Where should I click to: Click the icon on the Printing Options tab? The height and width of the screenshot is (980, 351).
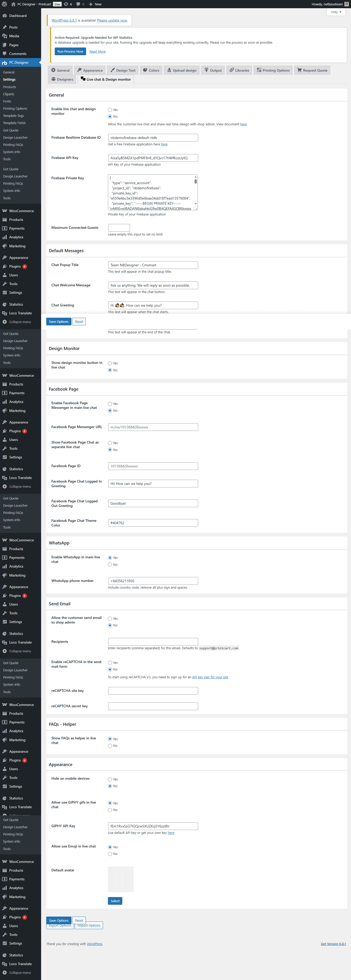pos(259,70)
